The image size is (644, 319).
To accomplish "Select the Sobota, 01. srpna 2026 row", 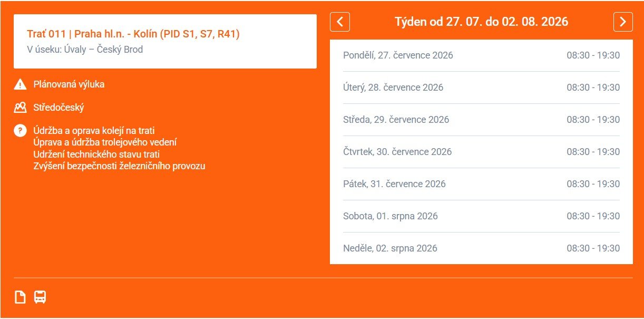I will coord(481,216).
